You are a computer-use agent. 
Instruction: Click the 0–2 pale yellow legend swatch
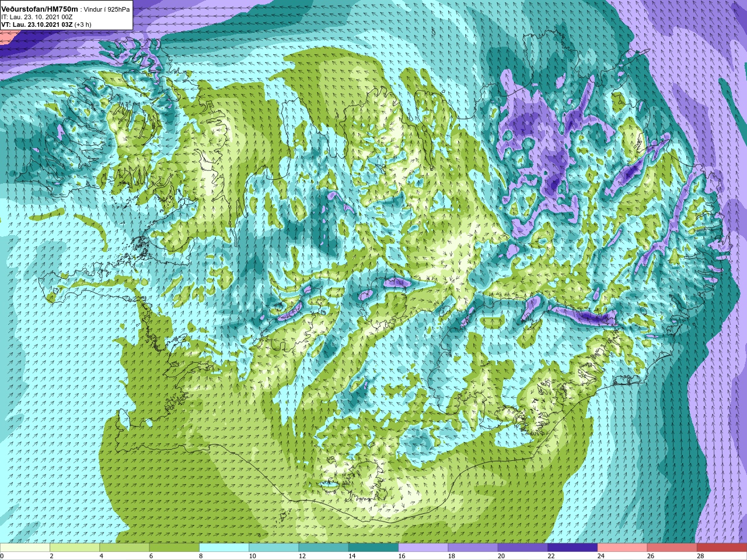coord(25,548)
